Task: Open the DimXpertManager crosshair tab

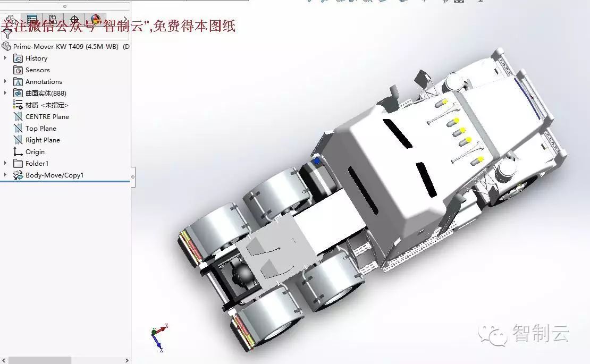Action: [74, 20]
